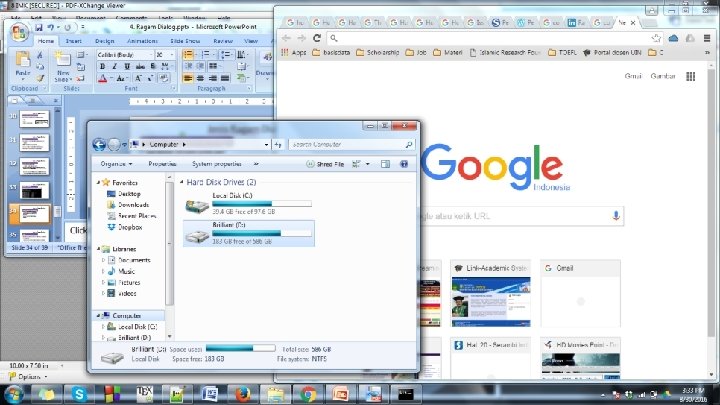Viewport: 720px width, 405px height.
Task: Toggle strikethrough text in PowerPoint
Action: 140,67
